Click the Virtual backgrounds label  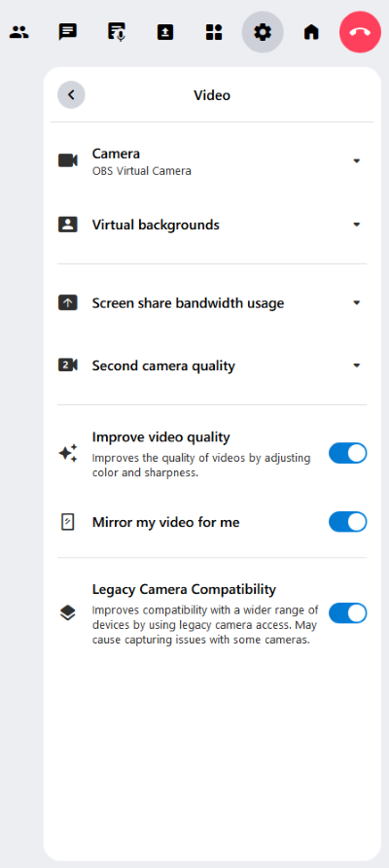click(156, 225)
